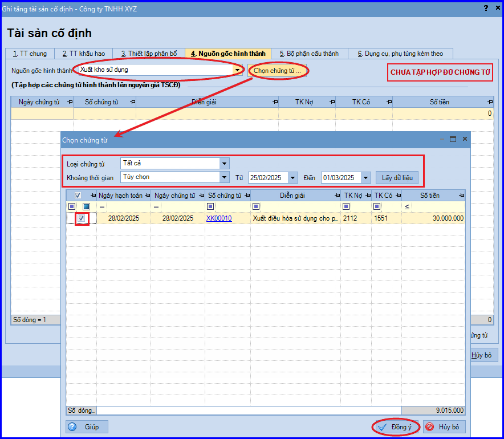Open the Nguồn gốc hình thành dropdown
This screenshot has width=504, height=439.
[x=237, y=70]
